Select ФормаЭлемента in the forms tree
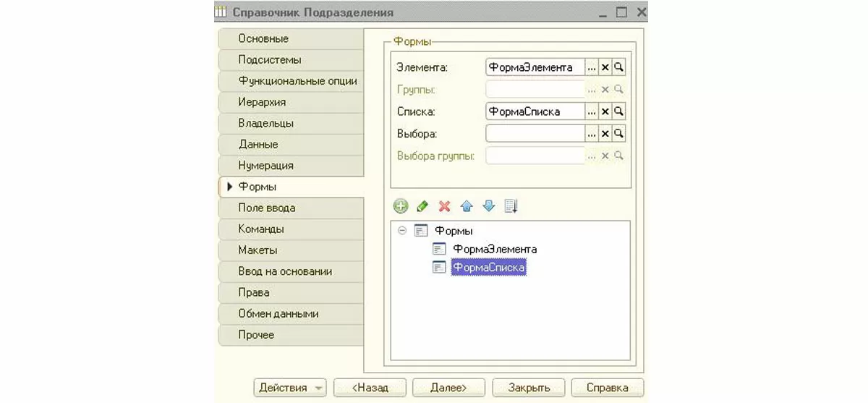868x403 pixels. [x=494, y=249]
